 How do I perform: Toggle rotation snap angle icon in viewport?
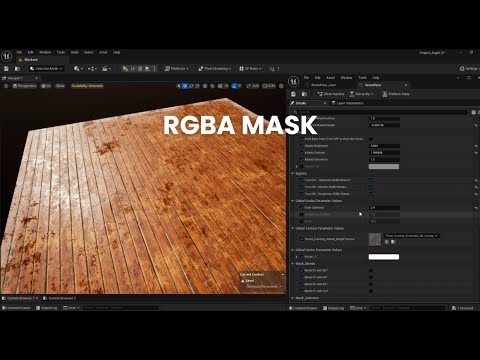[234, 86]
